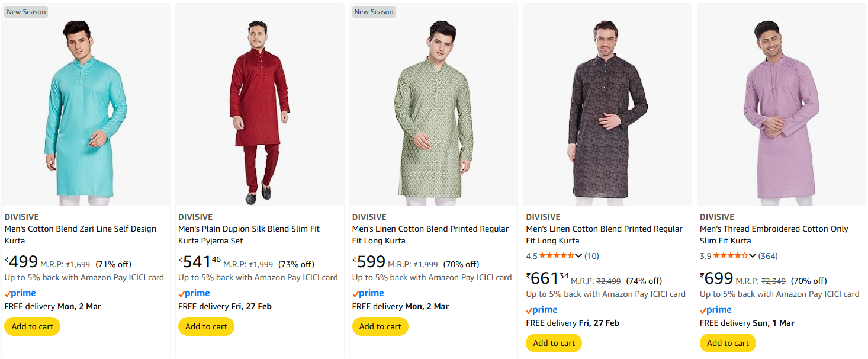Add the ₹599 green printed kurta to cart

380,326
